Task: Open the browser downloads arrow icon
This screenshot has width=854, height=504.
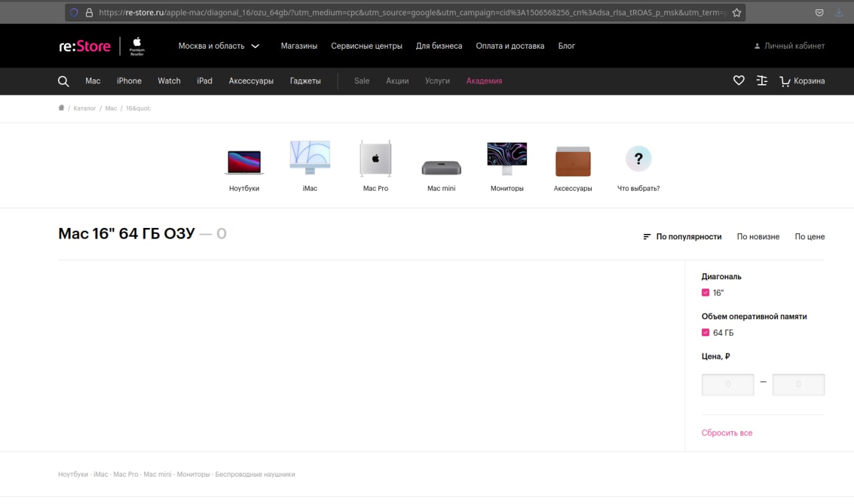Action: (x=839, y=13)
